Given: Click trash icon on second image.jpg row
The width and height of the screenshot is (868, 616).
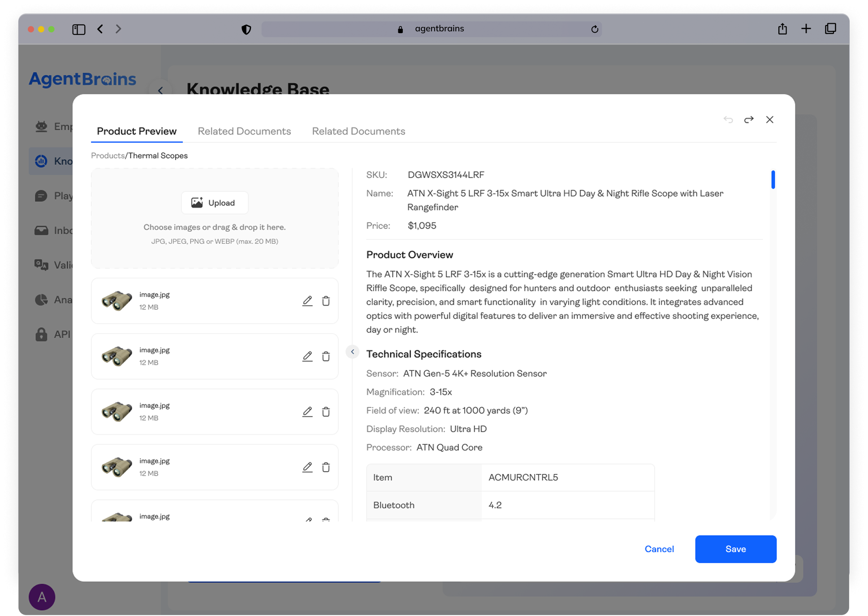Looking at the screenshot, I should [326, 356].
